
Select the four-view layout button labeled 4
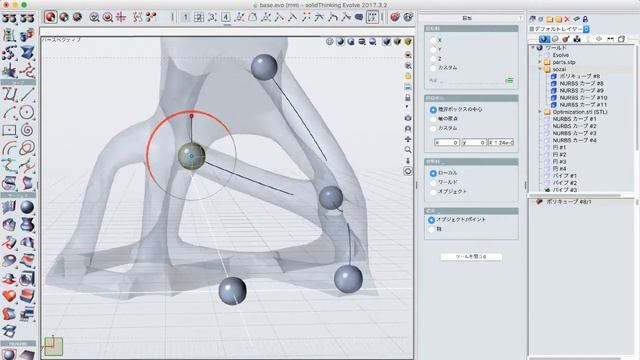pos(225,17)
